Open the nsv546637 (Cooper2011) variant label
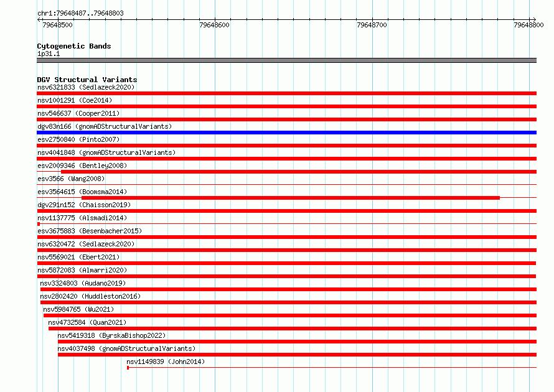This screenshot has height=392, width=554. 78,113
